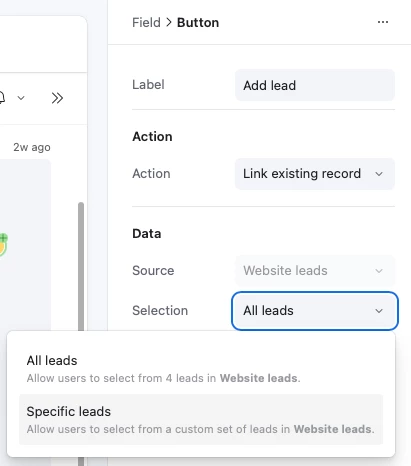Open the Website leads Source dropdown
This screenshot has width=411, height=466.
pyautogui.click(x=315, y=270)
